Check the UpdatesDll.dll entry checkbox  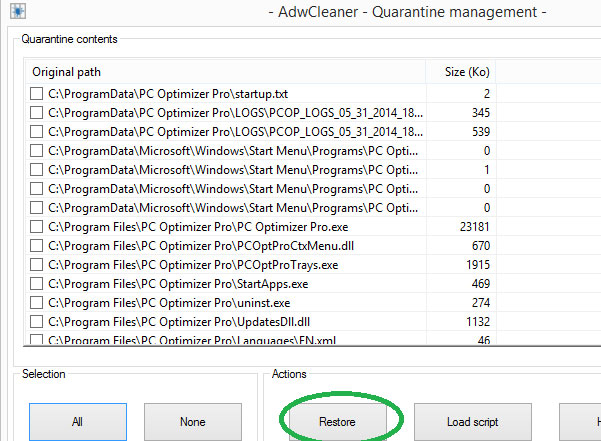click(37, 321)
